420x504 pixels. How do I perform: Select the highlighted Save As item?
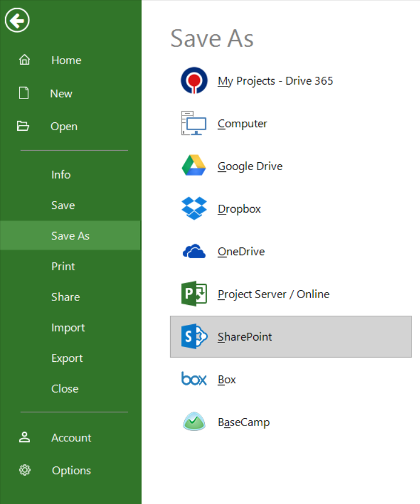[x=70, y=236]
